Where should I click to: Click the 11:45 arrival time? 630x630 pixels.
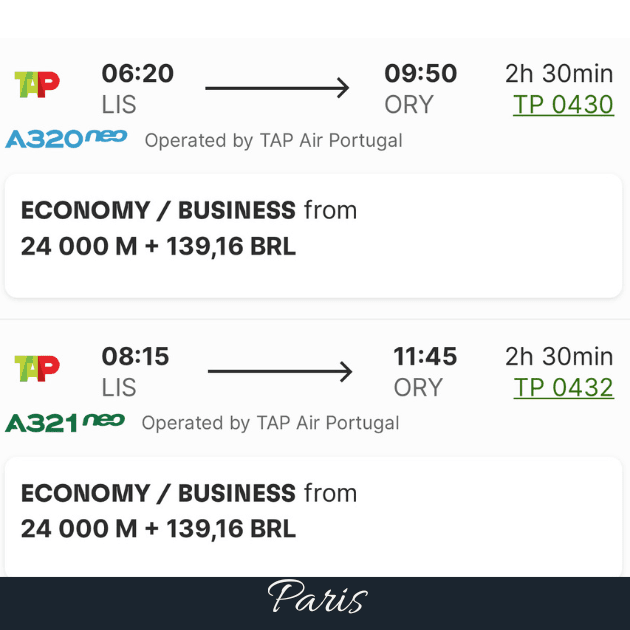point(425,357)
